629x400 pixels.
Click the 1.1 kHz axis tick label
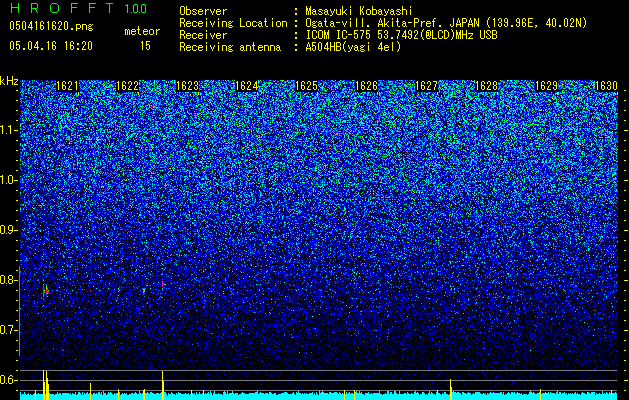point(8,130)
